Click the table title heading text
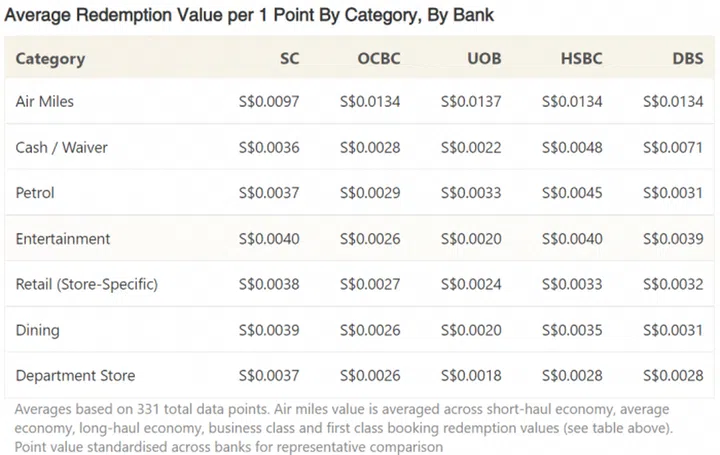This screenshot has height=455, width=720. point(250,16)
